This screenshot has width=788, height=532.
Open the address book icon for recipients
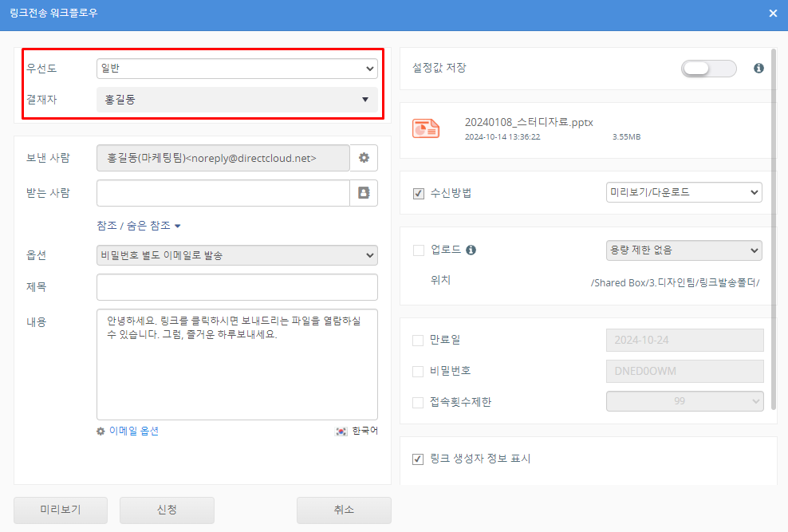point(364,193)
